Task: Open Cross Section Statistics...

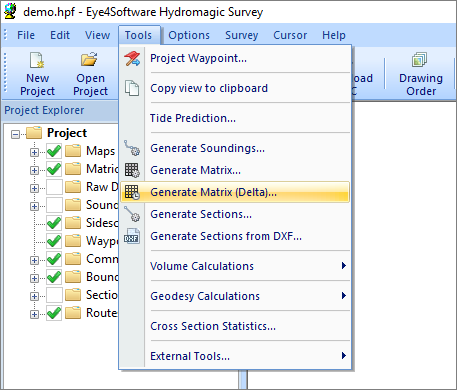Action: coord(235,326)
